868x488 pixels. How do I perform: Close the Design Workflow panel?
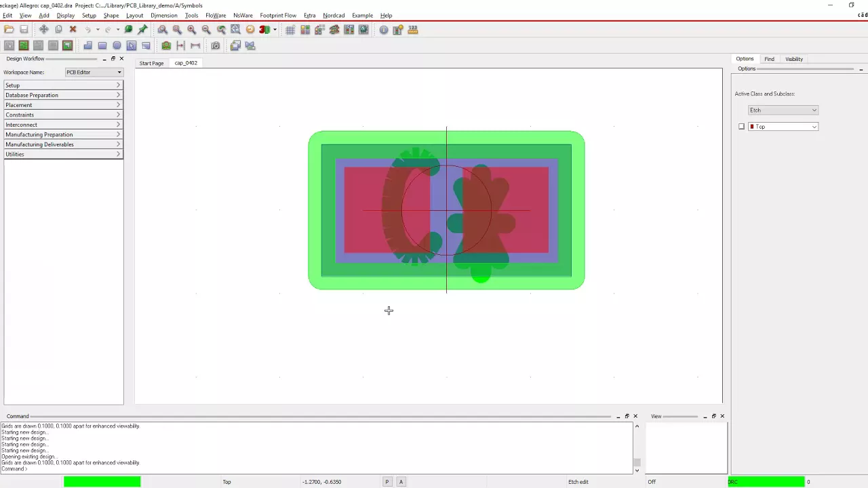point(121,58)
